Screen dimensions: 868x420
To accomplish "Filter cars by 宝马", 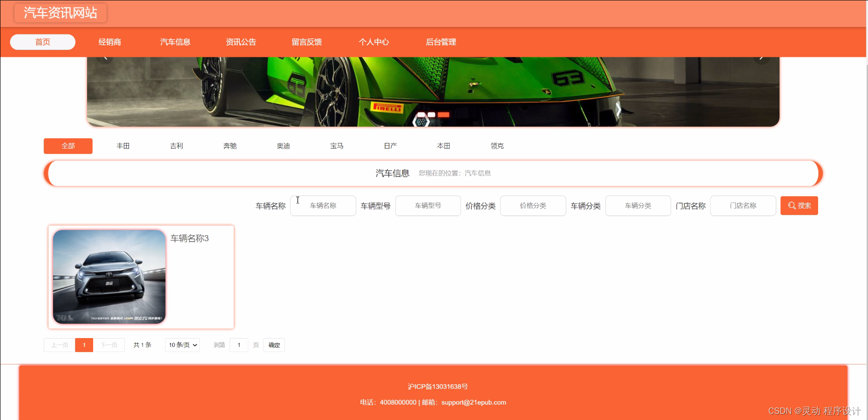I will (x=337, y=146).
